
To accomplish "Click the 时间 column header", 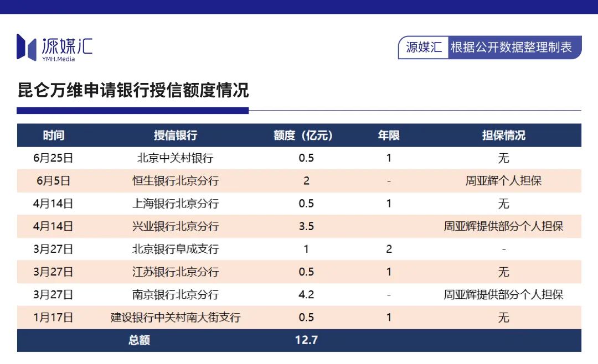I will tap(53, 136).
